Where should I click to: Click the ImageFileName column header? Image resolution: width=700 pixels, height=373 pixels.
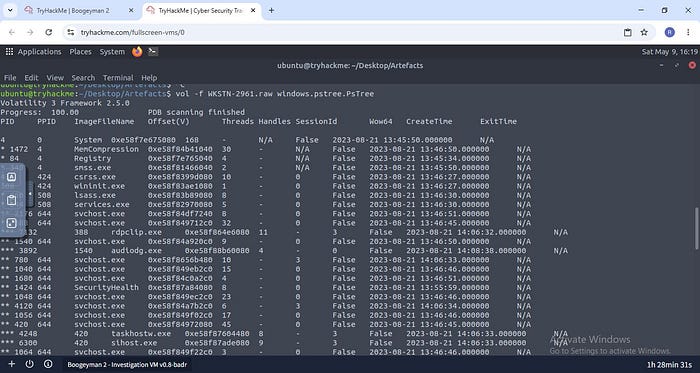pos(104,121)
